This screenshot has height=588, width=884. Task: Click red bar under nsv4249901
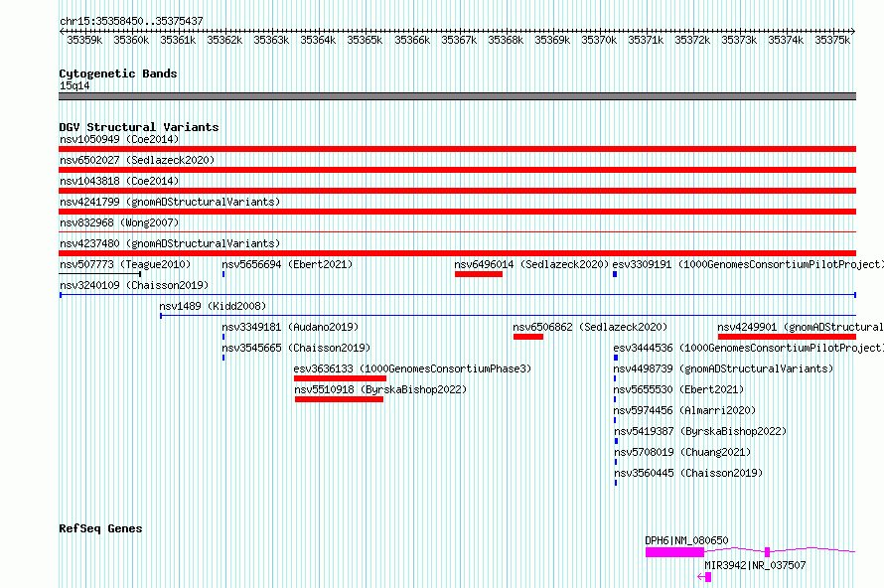(787, 337)
